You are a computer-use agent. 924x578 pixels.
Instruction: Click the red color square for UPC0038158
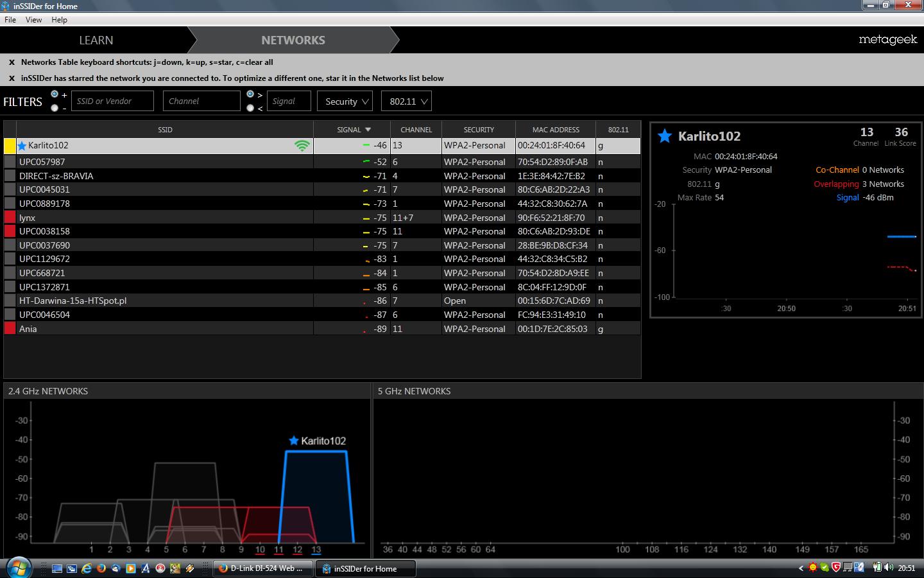[x=10, y=231]
